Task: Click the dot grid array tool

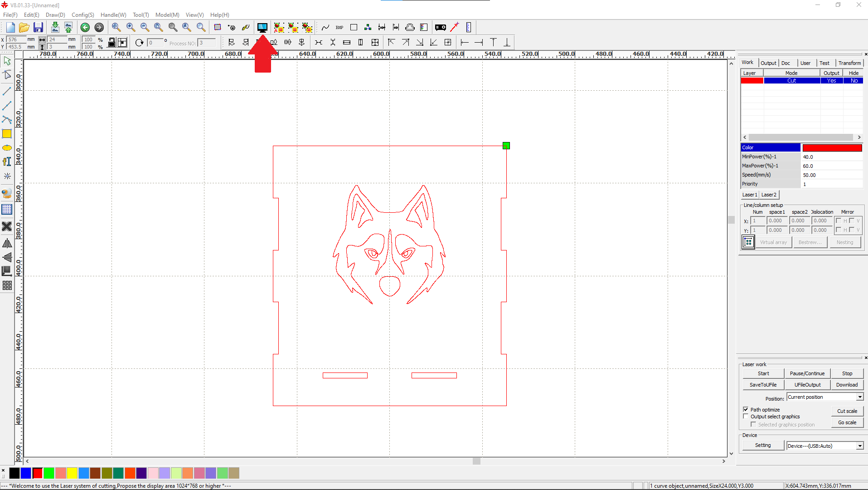Action: (x=7, y=209)
